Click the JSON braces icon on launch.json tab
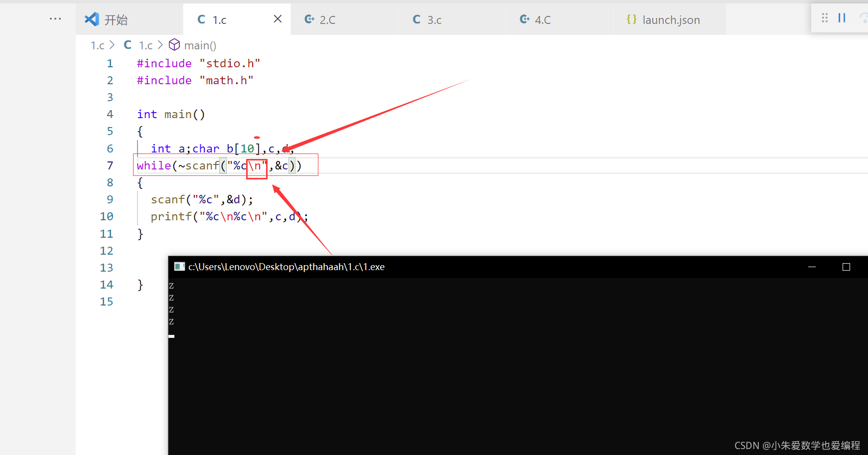The image size is (868, 455). click(x=631, y=19)
